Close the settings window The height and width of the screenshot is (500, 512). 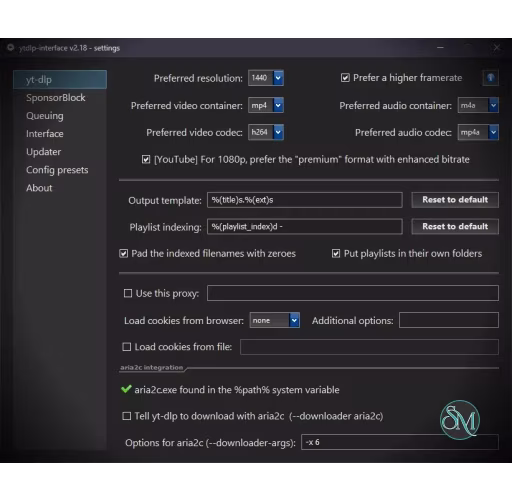pyautogui.click(x=497, y=48)
